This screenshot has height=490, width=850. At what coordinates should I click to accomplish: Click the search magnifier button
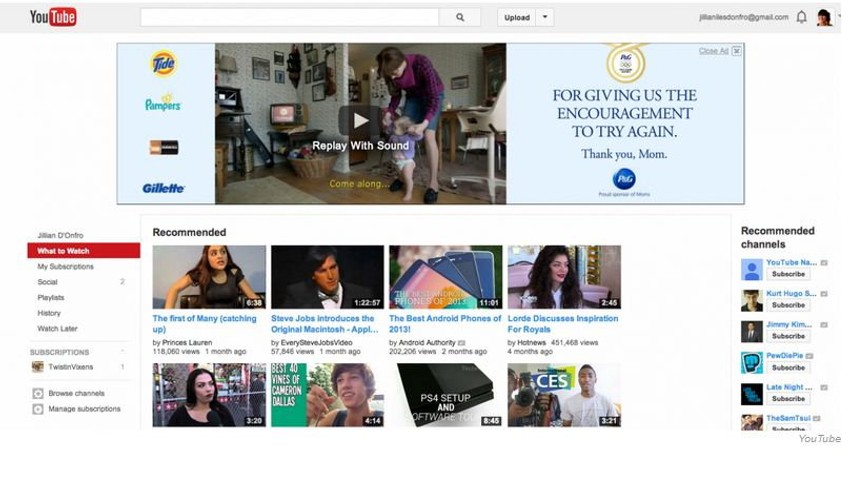[460, 17]
